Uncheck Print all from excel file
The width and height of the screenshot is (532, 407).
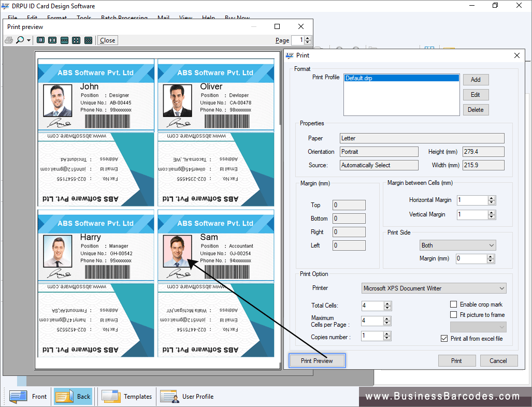444,338
